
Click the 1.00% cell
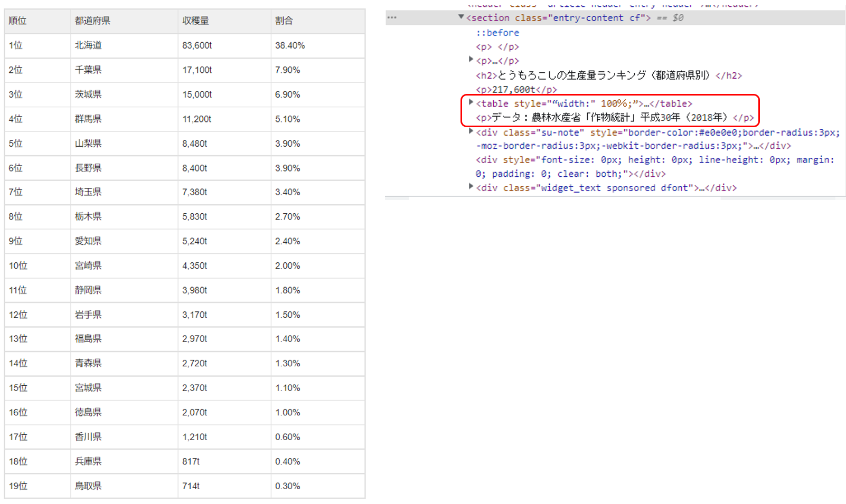(318, 413)
